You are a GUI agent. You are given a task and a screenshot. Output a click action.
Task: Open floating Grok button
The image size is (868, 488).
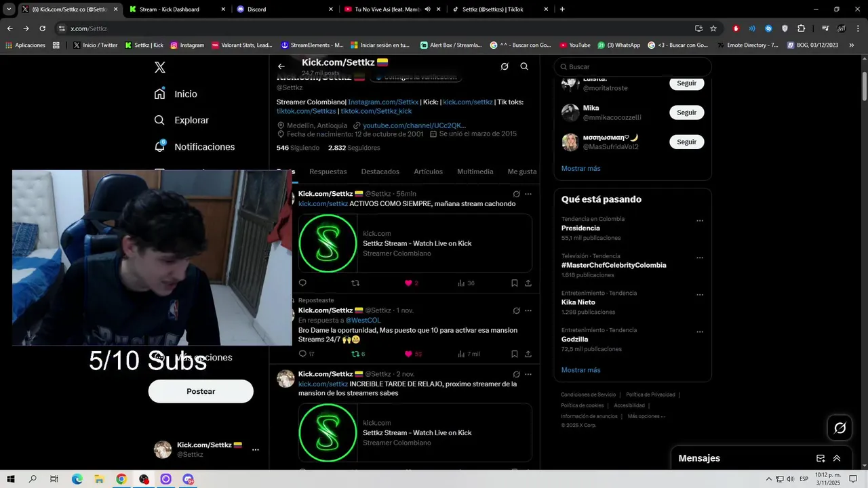[840, 428]
